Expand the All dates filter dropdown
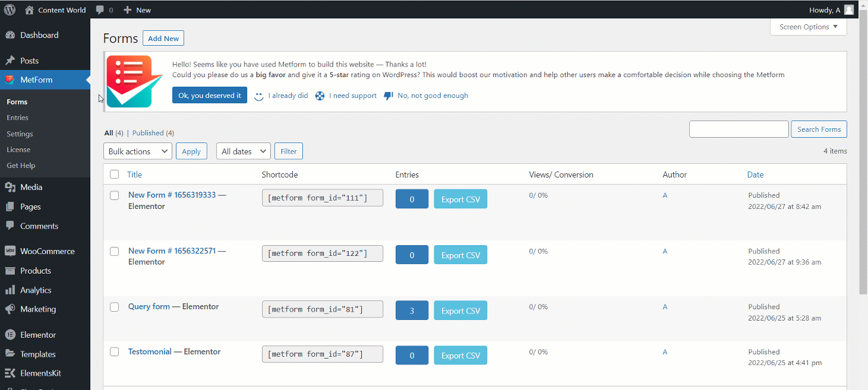Image resolution: width=868 pixels, height=390 pixels. 244,151
